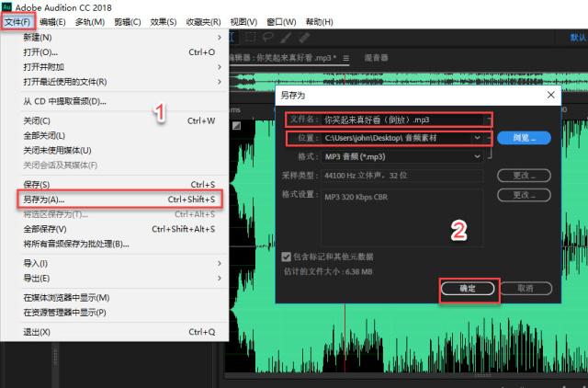Image resolution: width=588 pixels, height=388 pixels.
Task: Open the 多轨(M) menu
Action: click(90, 22)
